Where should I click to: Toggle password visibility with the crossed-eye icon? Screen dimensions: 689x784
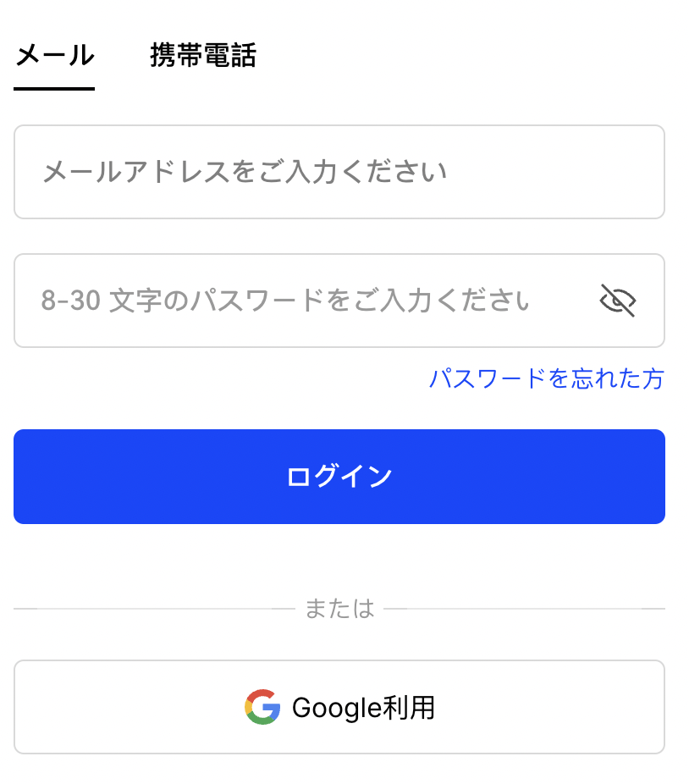[x=618, y=301]
